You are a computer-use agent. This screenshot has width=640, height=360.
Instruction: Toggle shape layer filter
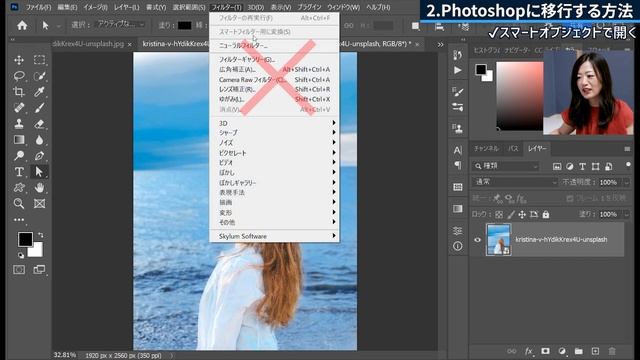596,167
